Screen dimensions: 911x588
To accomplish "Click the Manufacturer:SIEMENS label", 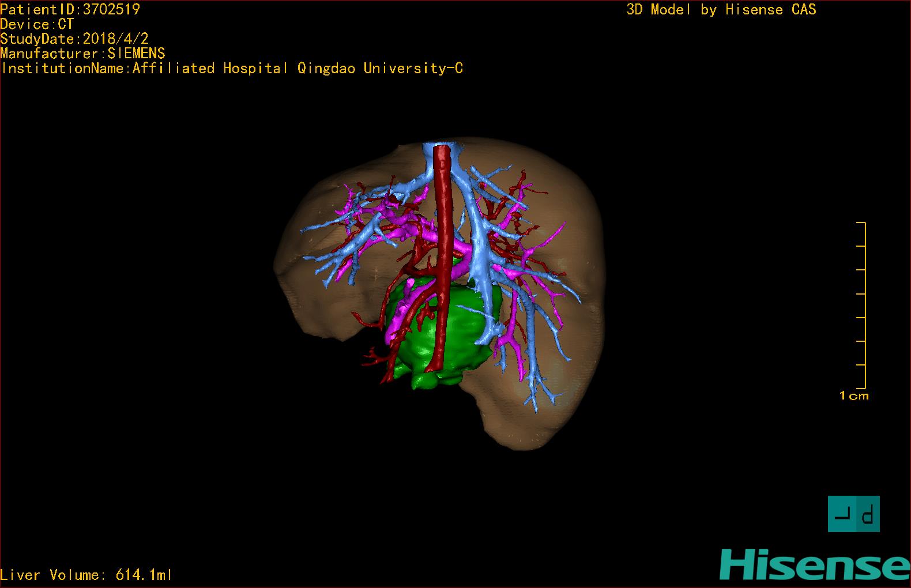I will pyautogui.click(x=82, y=54).
